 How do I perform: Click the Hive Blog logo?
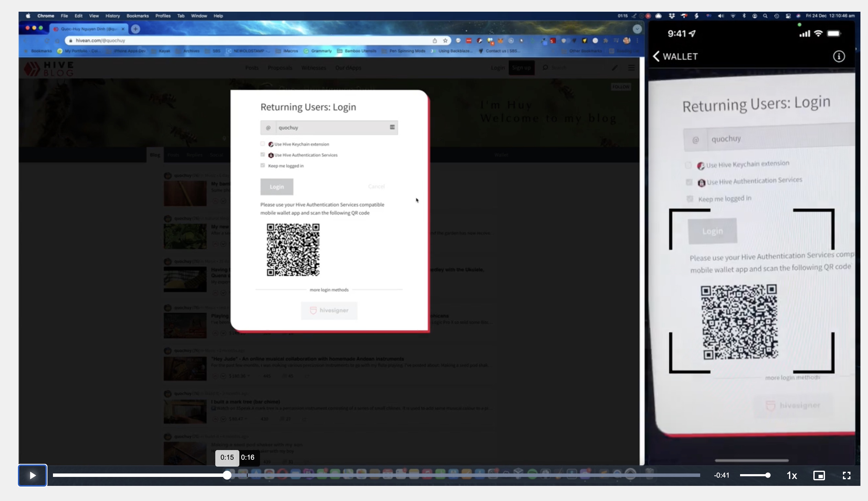[49, 68]
